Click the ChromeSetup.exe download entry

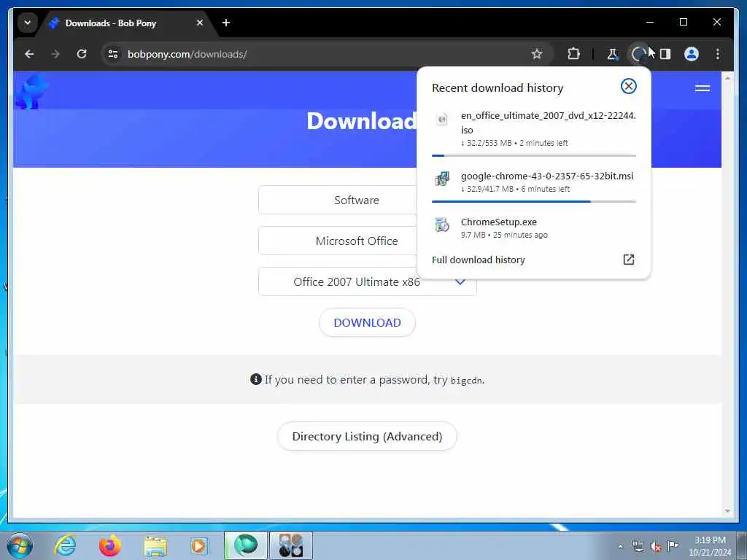pos(533,228)
